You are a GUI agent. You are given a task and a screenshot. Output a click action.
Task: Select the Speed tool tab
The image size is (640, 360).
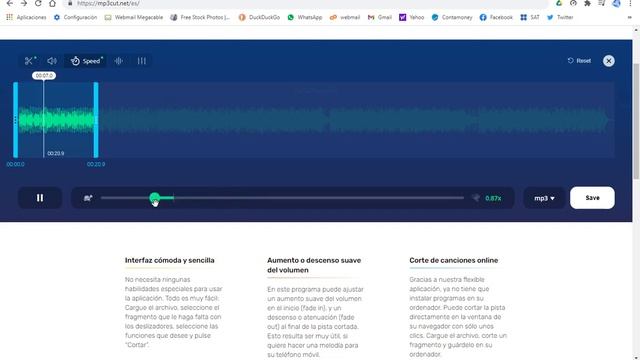click(x=87, y=61)
